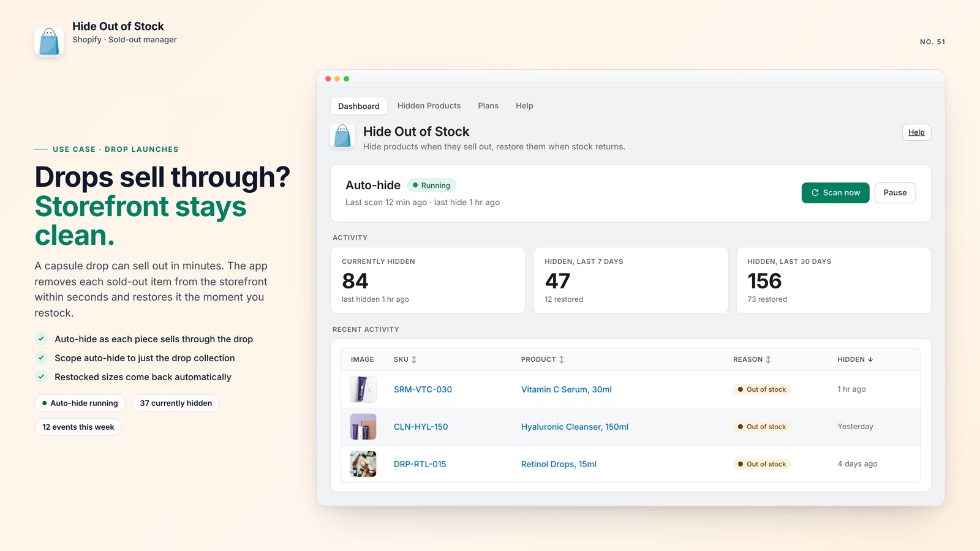The width and height of the screenshot is (980, 551).
Task: Switch to the Hidden Products tab
Action: point(429,106)
